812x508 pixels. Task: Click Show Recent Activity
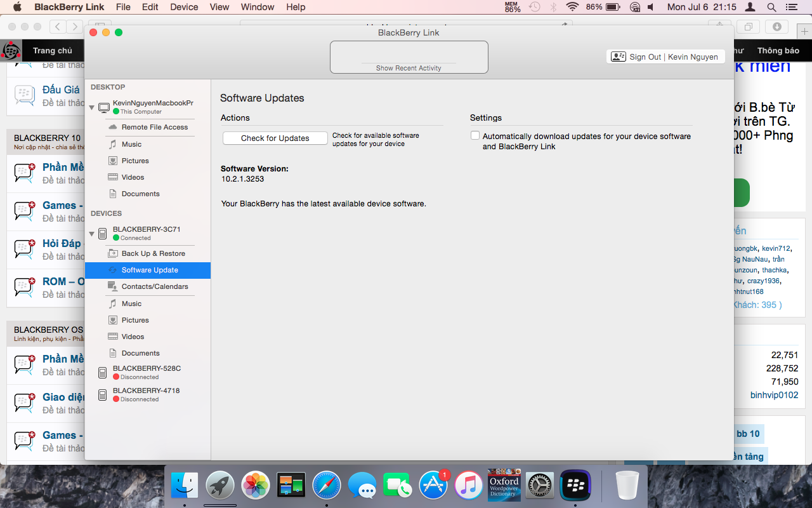409,68
